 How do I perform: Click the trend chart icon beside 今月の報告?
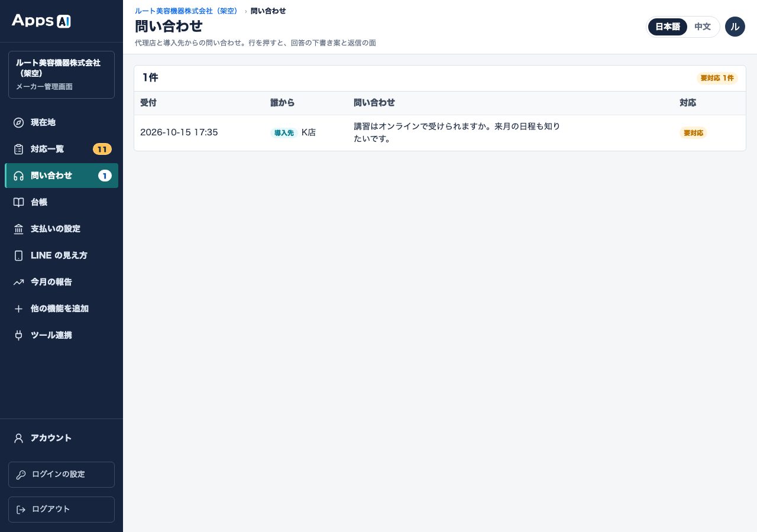tap(18, 282)
